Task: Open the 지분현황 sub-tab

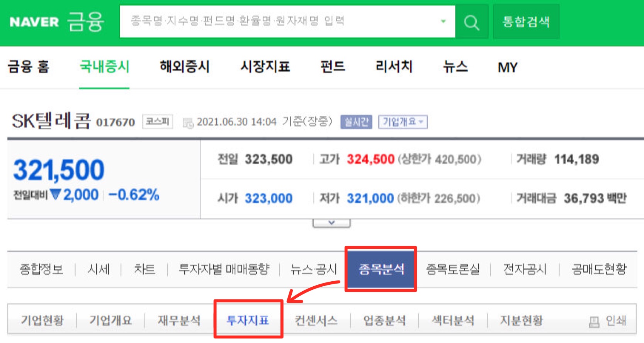Action: coord(522,320)
